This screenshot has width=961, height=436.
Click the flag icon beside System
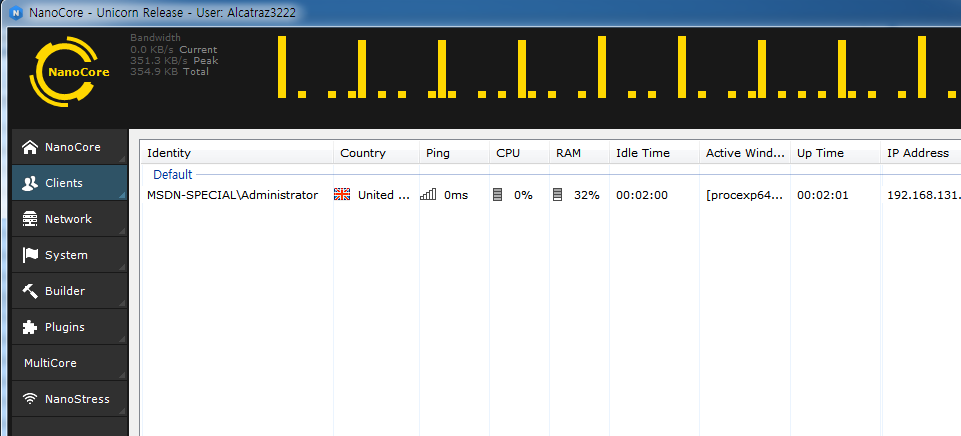29,255
